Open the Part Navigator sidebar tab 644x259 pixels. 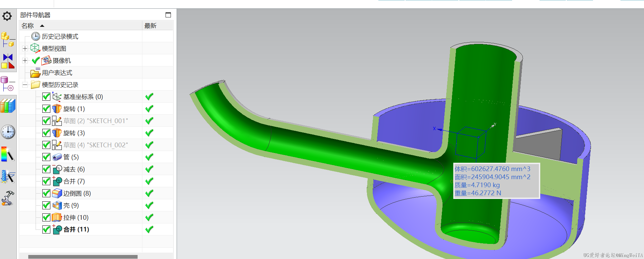click(x=8, y=84)
